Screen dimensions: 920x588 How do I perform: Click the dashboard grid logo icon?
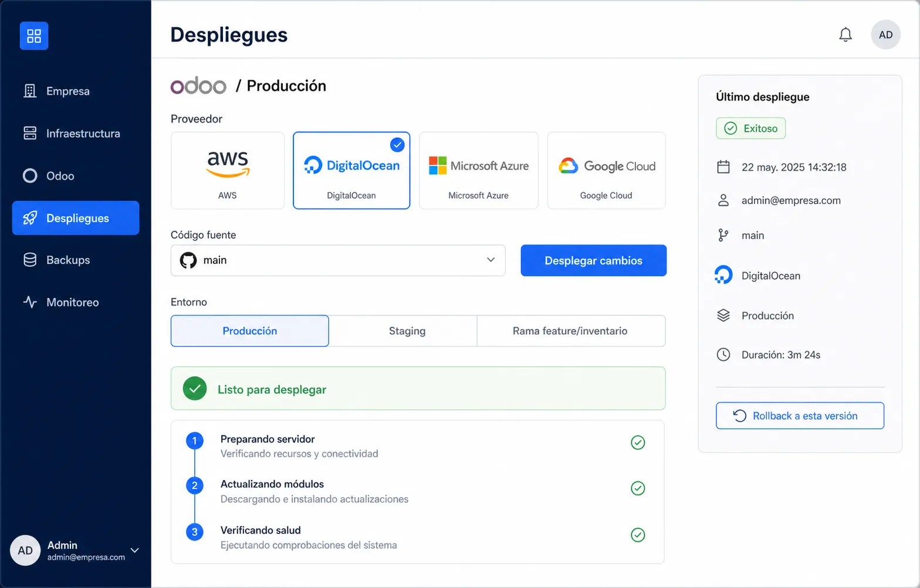pos(34,36)
